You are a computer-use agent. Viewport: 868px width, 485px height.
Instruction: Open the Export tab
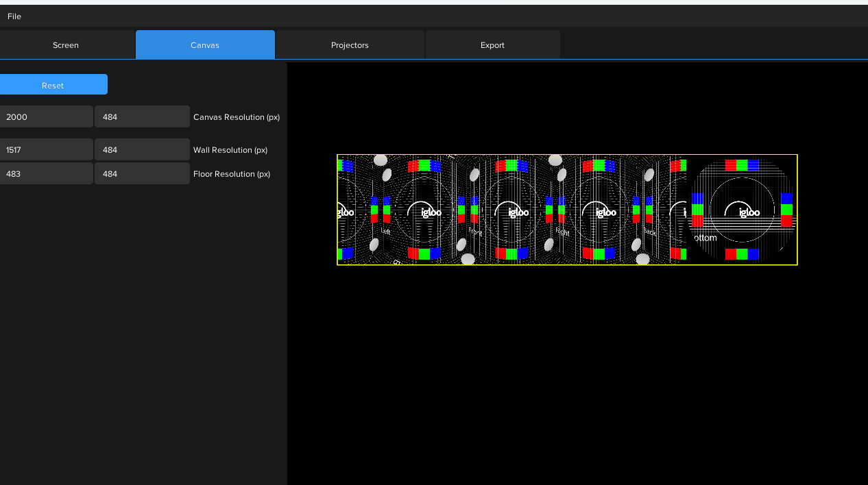tap(492, 45)
